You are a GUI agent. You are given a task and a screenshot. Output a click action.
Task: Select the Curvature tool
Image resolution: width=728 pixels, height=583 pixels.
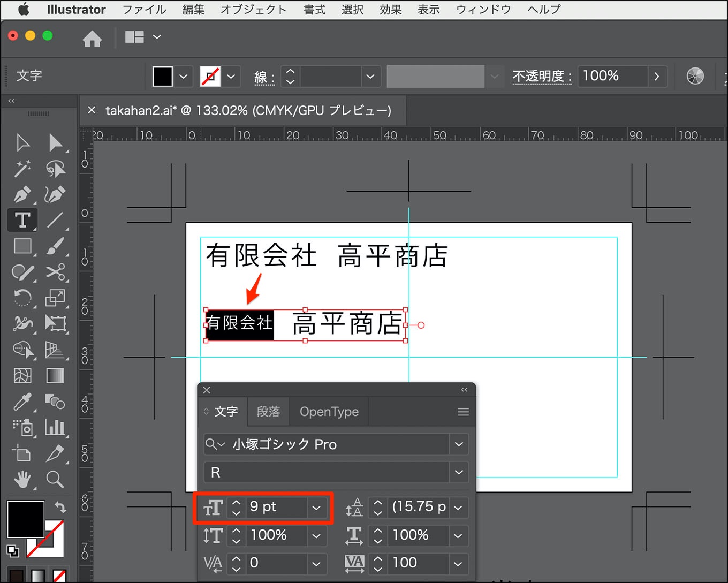pyautogui.click(x=55, y=194)
